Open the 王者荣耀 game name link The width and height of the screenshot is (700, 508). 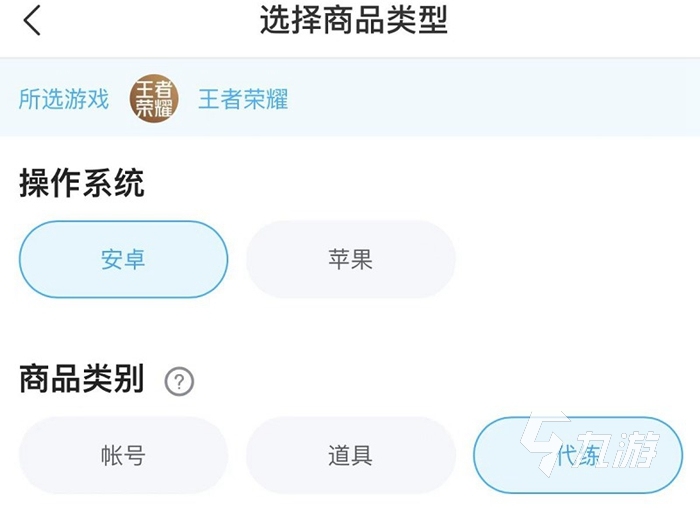(243, 100)
